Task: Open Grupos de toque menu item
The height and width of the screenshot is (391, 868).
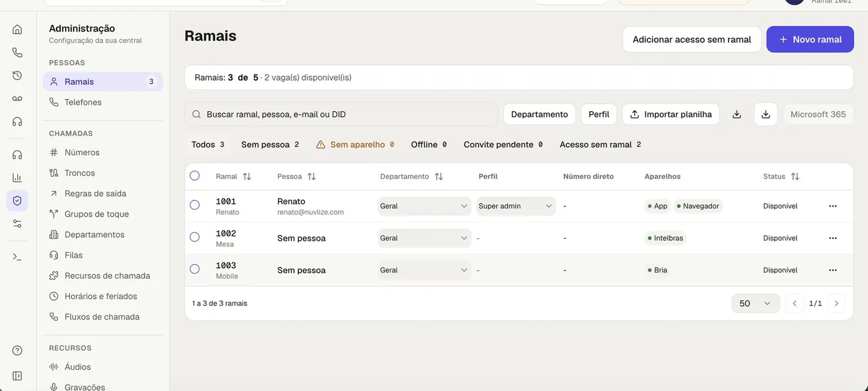Action: click(103, 213)
